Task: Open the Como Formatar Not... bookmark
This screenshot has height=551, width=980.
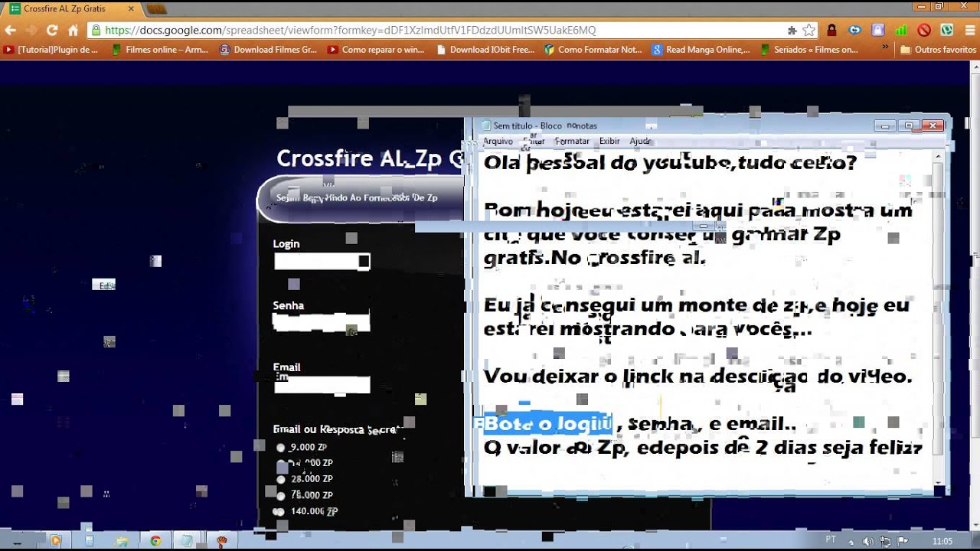Action: (593, 50)
